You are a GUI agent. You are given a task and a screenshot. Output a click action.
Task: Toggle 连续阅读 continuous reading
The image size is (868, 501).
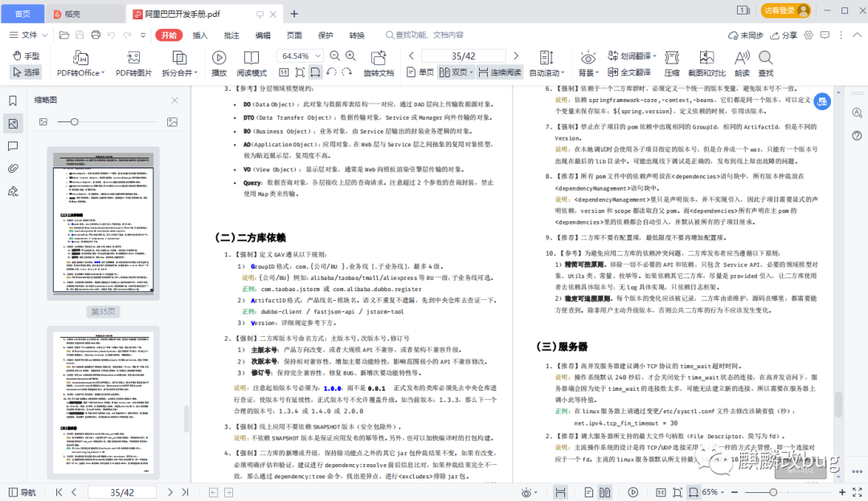pyautogui.click(x=500, y=72)
